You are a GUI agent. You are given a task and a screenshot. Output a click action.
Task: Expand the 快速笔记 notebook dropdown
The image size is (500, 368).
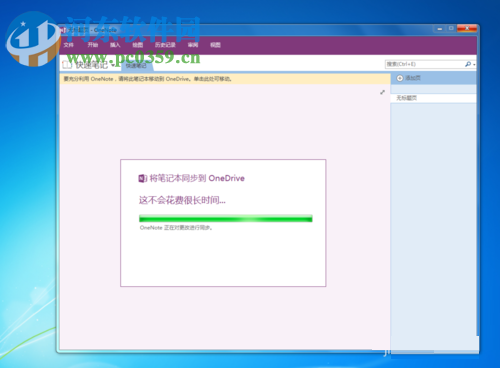[x=113, y=65]
